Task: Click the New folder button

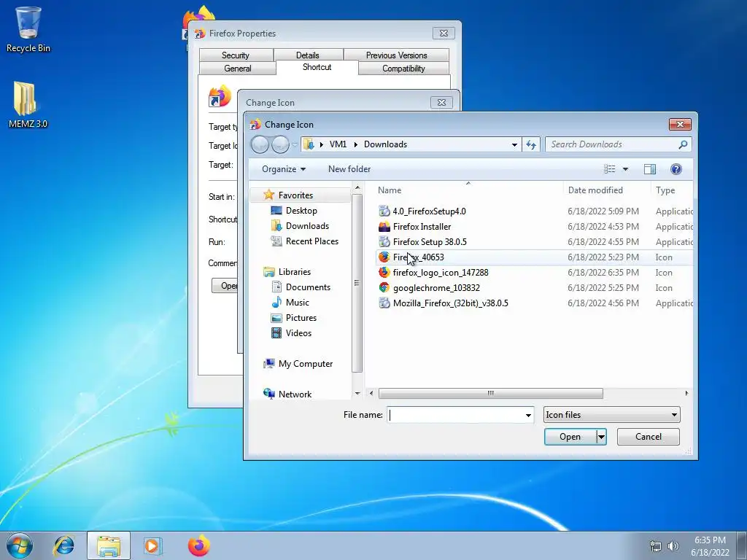Action: [349, 169]
